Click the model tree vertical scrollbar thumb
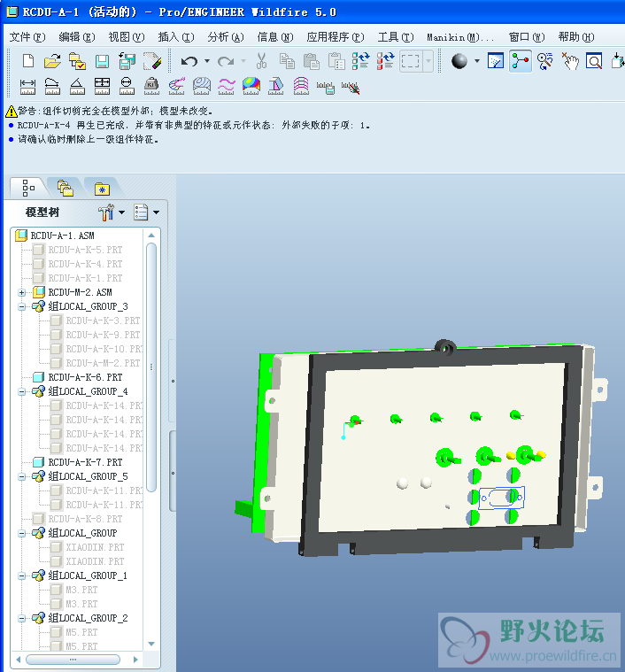 151,367
